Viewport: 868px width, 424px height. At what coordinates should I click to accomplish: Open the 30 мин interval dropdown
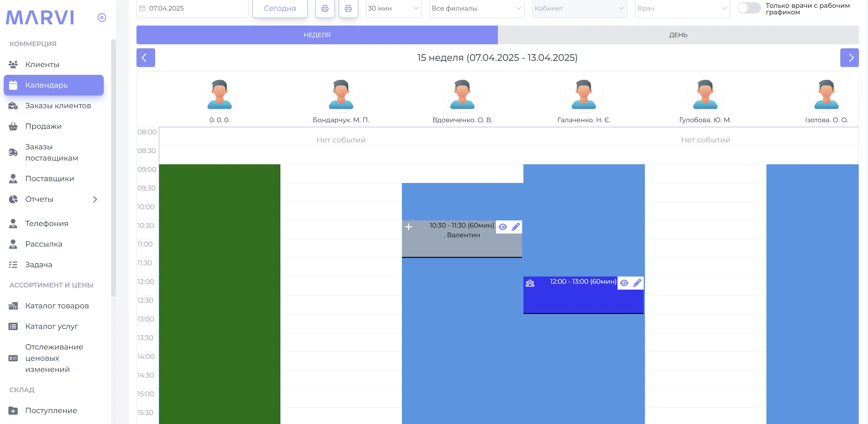pyautogui.click(x=393, y=8)
